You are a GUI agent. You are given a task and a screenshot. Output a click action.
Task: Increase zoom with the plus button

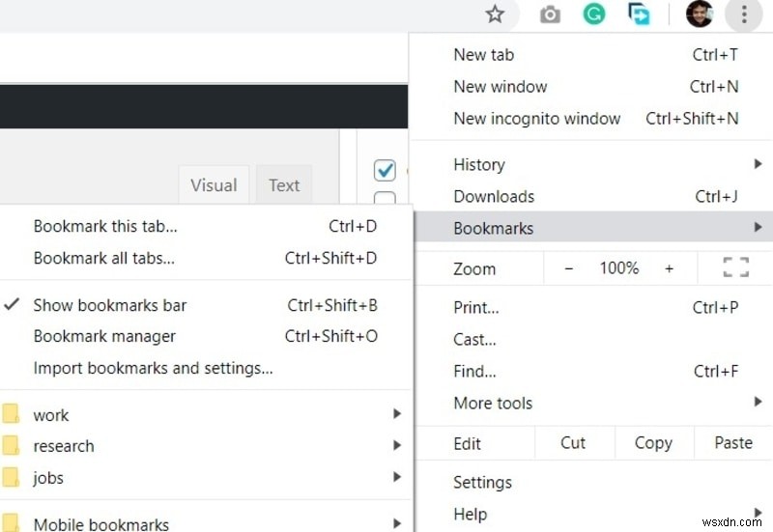669,268
